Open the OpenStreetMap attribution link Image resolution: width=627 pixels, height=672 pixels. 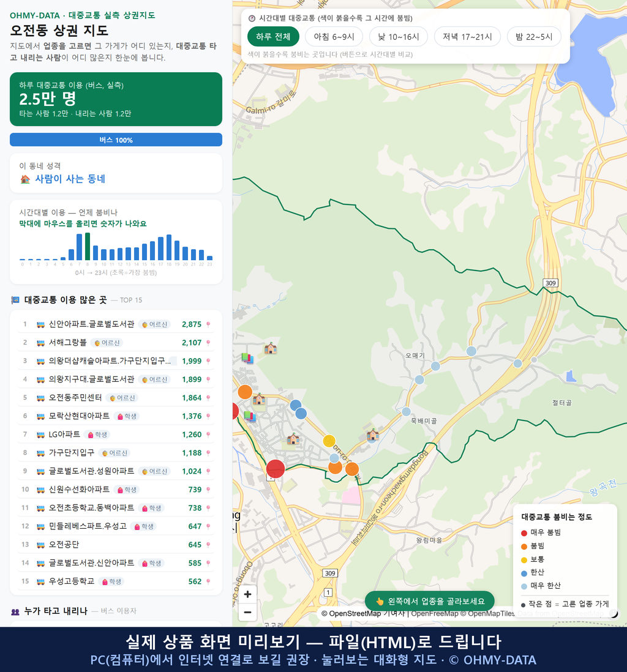click(351, 614)
